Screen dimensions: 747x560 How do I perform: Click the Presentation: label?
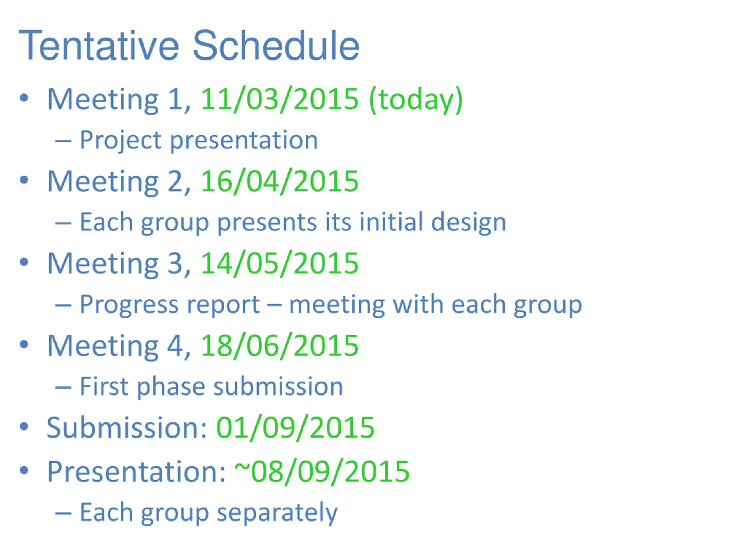pyautogui.click(x=136, y=472)
